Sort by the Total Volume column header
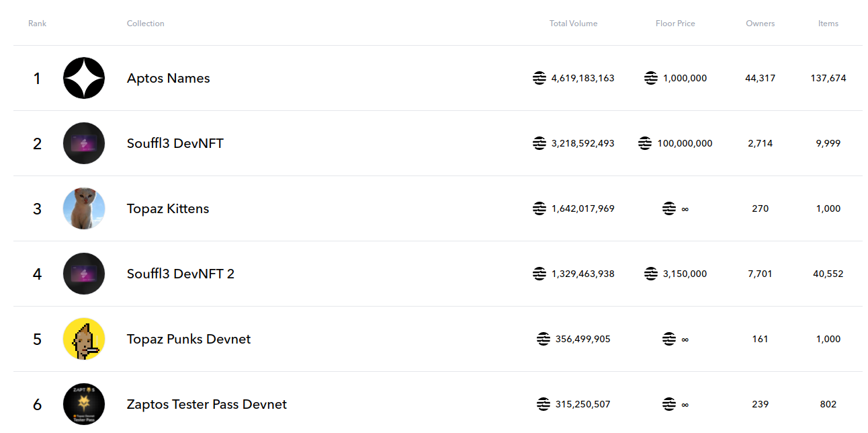This screenshot has height=433, width=868. (573, 24)
